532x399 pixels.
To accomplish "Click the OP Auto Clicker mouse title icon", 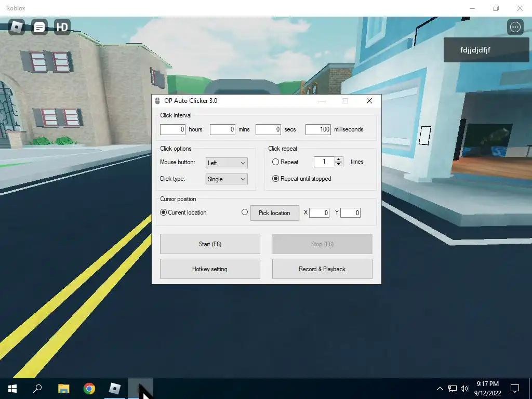I will (157, 101).
